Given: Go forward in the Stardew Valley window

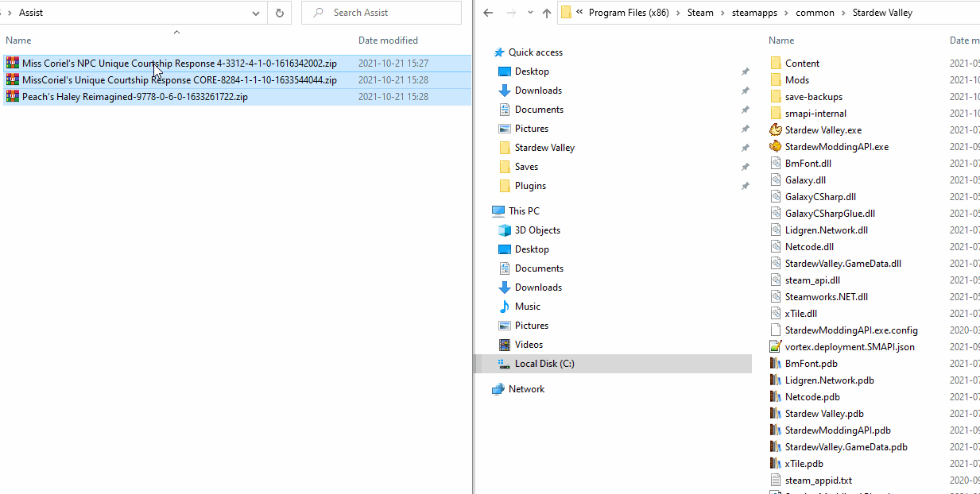Looking at the screenshot, I should 511,13.
